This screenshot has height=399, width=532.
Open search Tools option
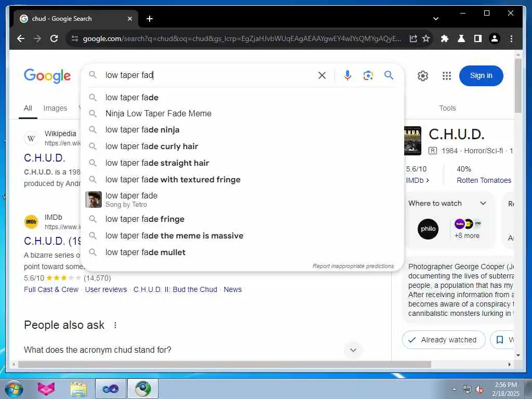[447, 108]
